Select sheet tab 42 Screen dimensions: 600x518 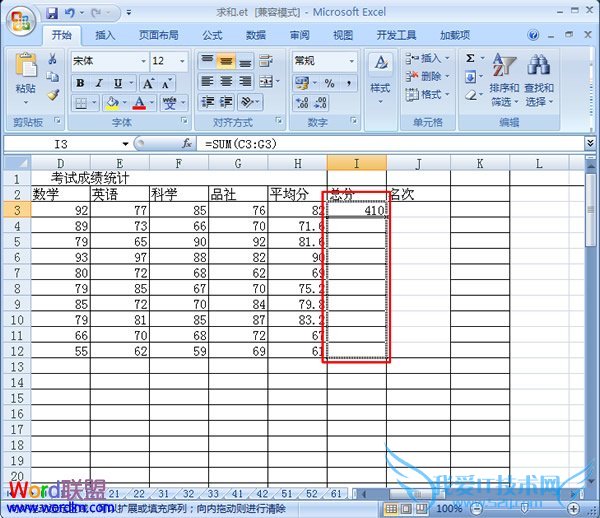(x=262, y=494)
